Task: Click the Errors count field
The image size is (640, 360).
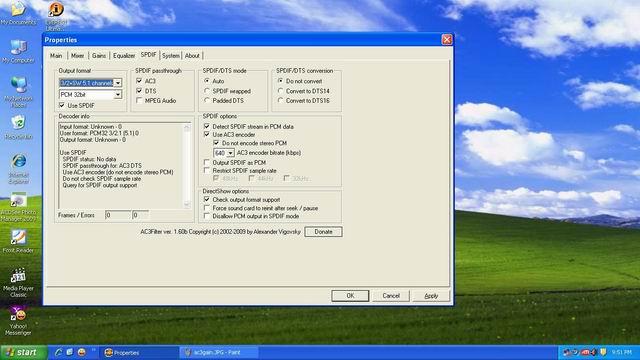Action: (140, 215)
